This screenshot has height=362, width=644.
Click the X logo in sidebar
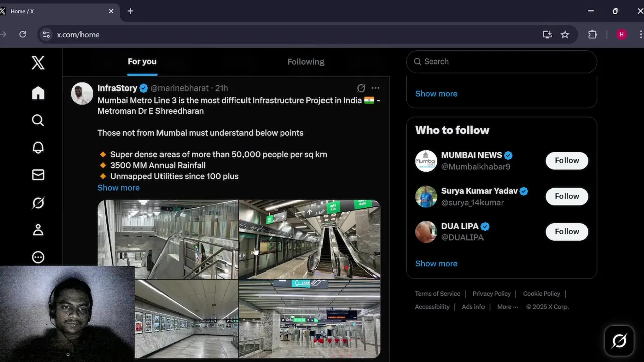tap(38, 63)
